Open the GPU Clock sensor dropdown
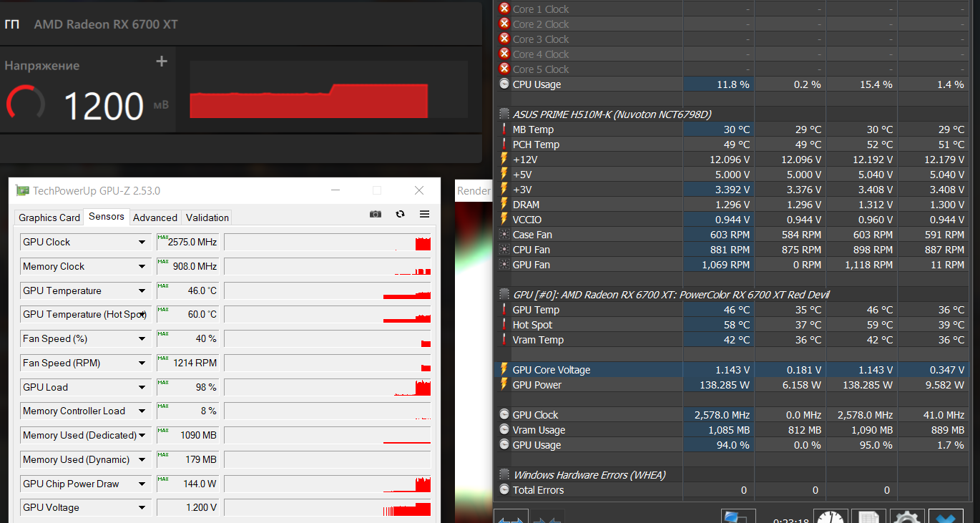 142,243
